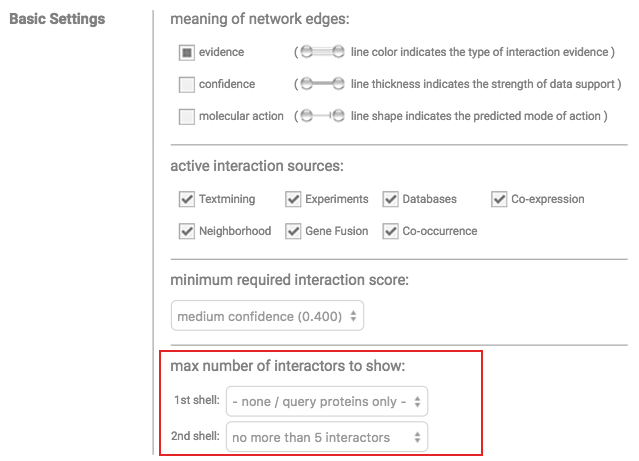Select the molecular action edges option
The width and height of the screenshot is (639, 461).
187,116
